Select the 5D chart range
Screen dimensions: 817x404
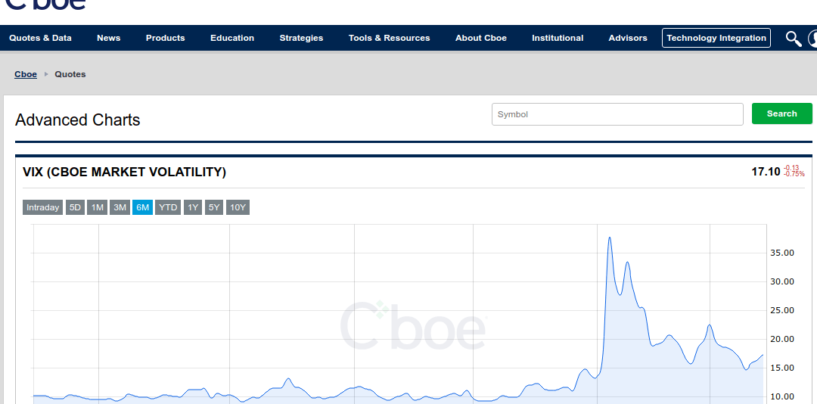pyautogui.click(x=75, y=207)
